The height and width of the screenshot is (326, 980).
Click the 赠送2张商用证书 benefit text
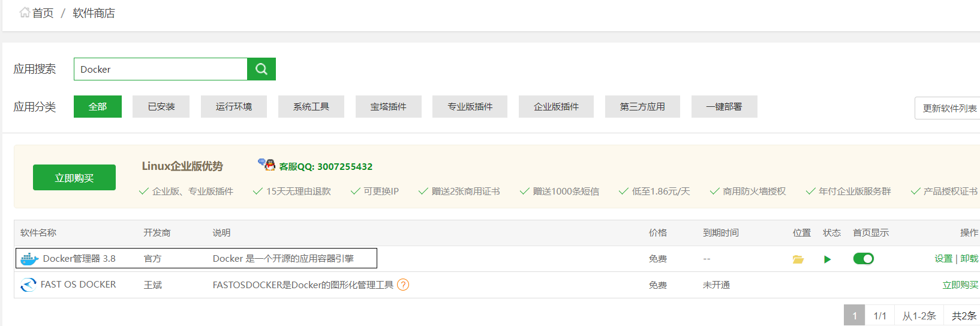click(465, 192)
